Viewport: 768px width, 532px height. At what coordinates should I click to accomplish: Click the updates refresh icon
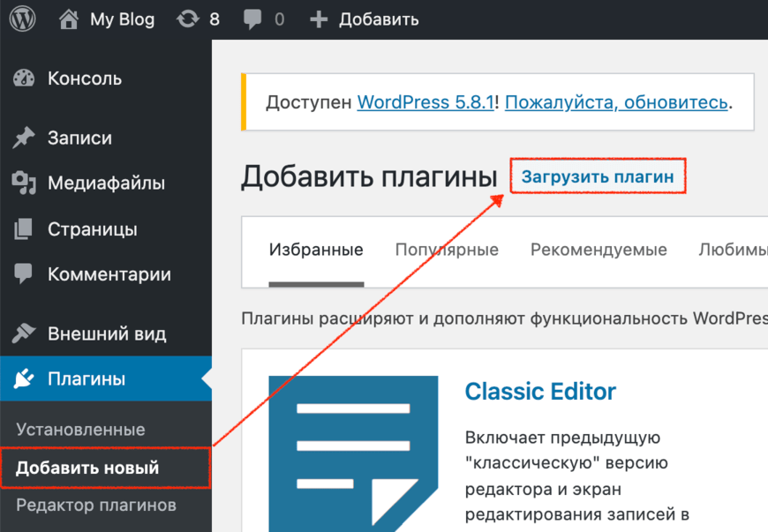[x=187, y=19]
